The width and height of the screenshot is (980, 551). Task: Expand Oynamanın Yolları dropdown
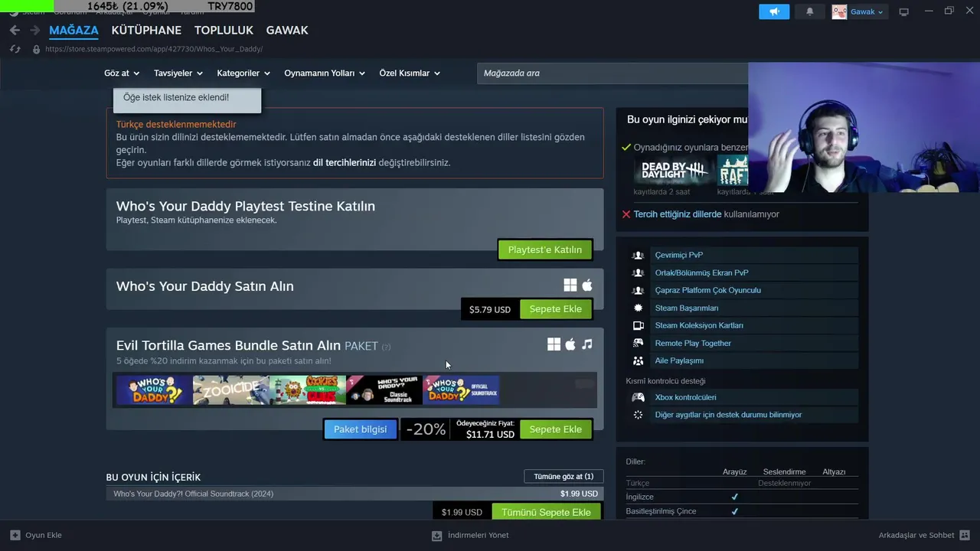click(x=325, y=73)
